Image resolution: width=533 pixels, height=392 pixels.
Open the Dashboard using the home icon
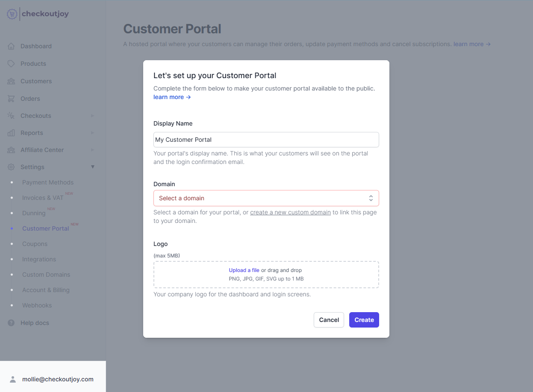point(12,46)
